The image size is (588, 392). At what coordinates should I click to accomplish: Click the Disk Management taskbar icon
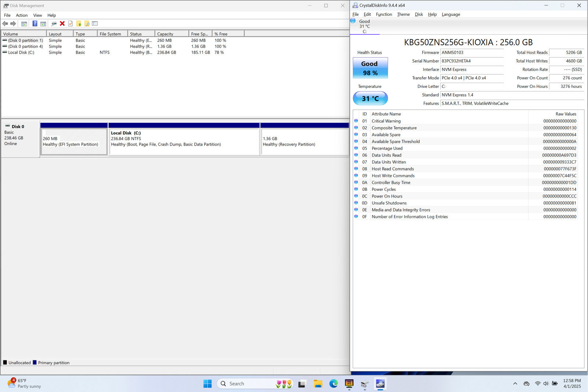point(365,384)
